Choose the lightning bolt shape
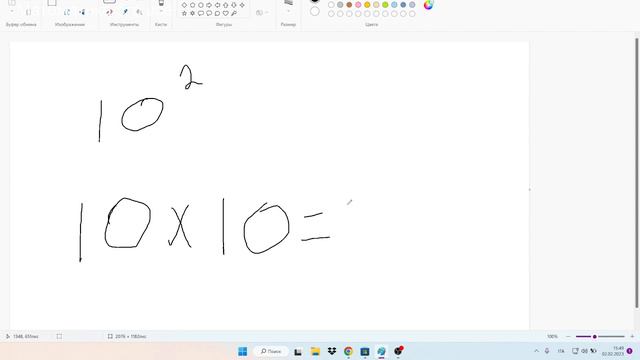 pyautogui.click(x=233, y=13)
